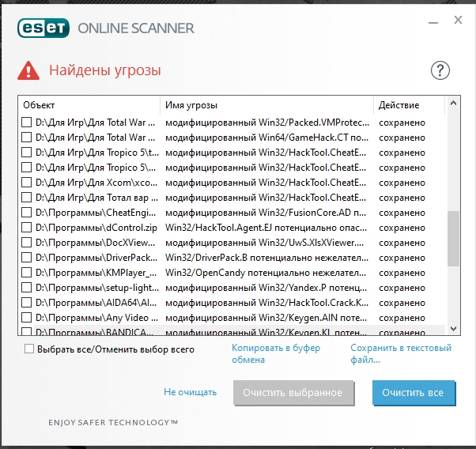This screenshot has height=449, width=476.
Task: Click the red warning triangle icon
Action: tap(29, 70)
